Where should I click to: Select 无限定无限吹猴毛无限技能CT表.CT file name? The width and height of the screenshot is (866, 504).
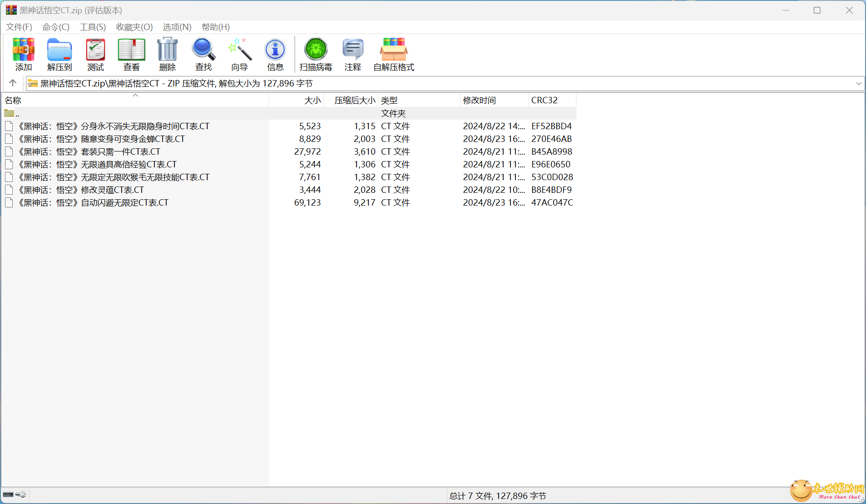coord(113,177)
